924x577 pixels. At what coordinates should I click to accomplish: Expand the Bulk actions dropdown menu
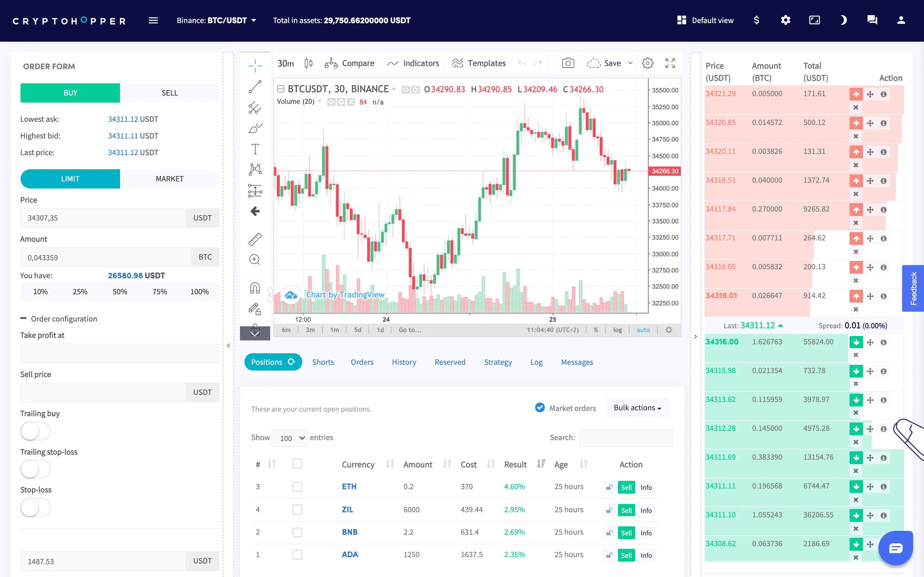pyautogui.click(x=635, y=407)
